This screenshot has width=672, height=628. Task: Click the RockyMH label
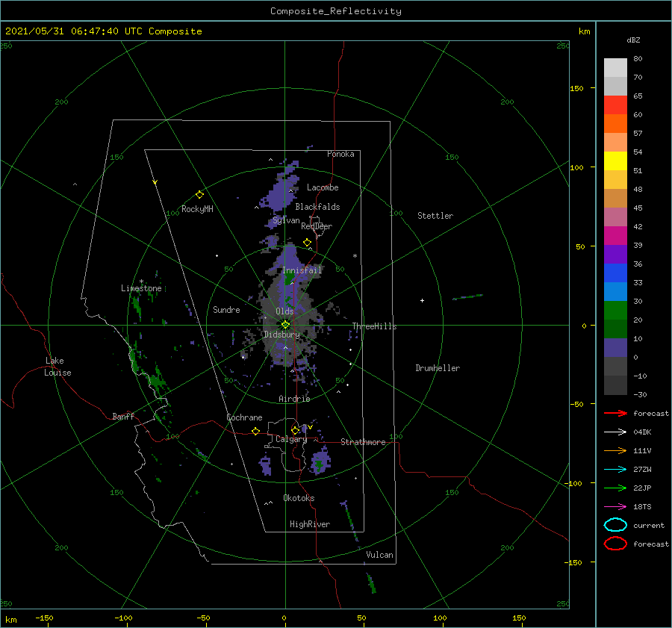pos(197,209)
